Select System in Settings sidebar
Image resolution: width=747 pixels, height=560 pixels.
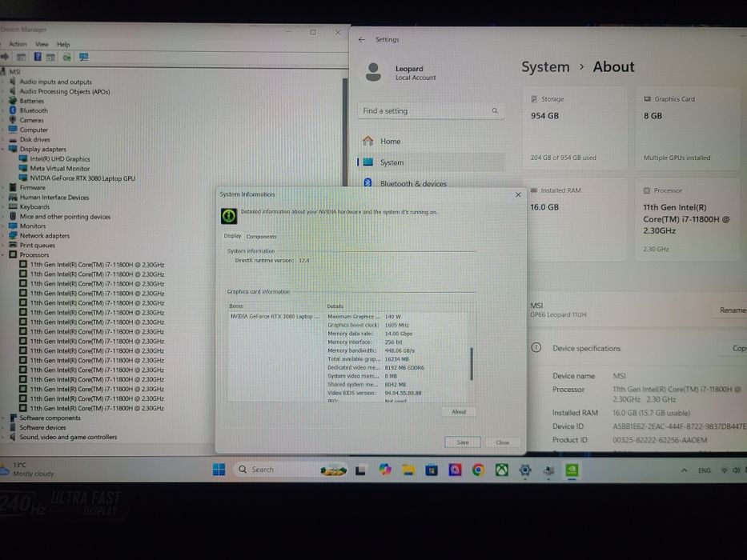431,162
